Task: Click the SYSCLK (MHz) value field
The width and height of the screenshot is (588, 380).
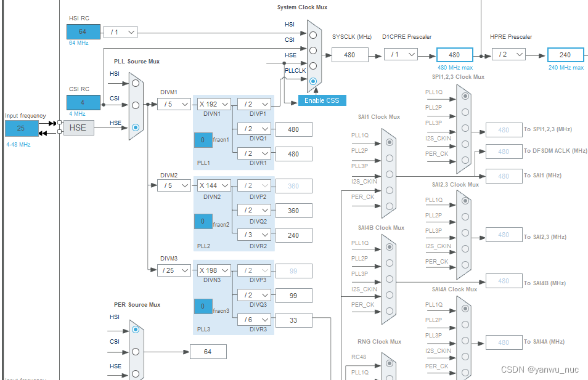Action: coord(350,55)
